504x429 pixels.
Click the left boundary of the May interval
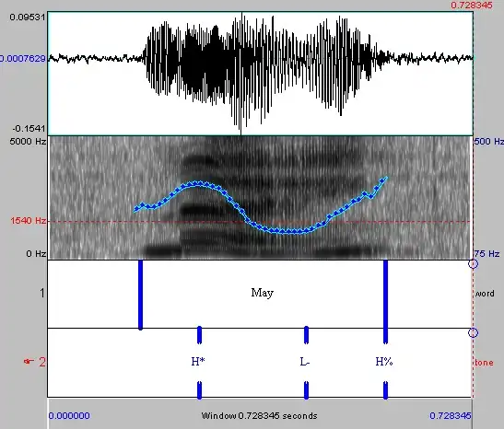pyautogui.click(x=140, y=295)
